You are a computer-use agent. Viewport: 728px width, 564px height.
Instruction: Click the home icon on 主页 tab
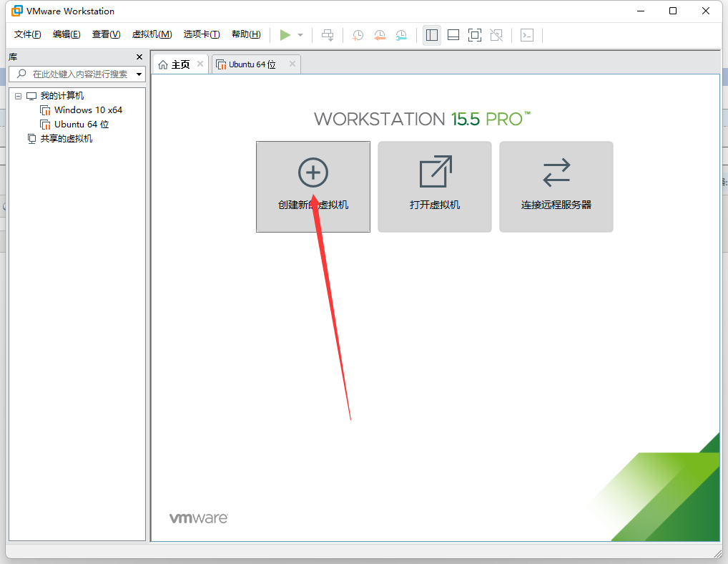(x=163, y=64)
